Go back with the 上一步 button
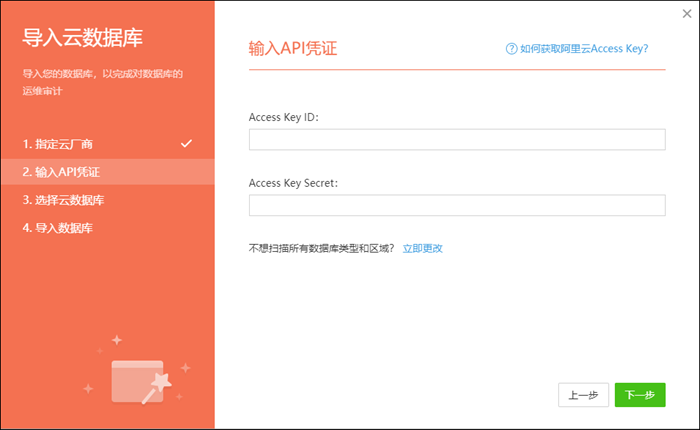 click(583, 395)
